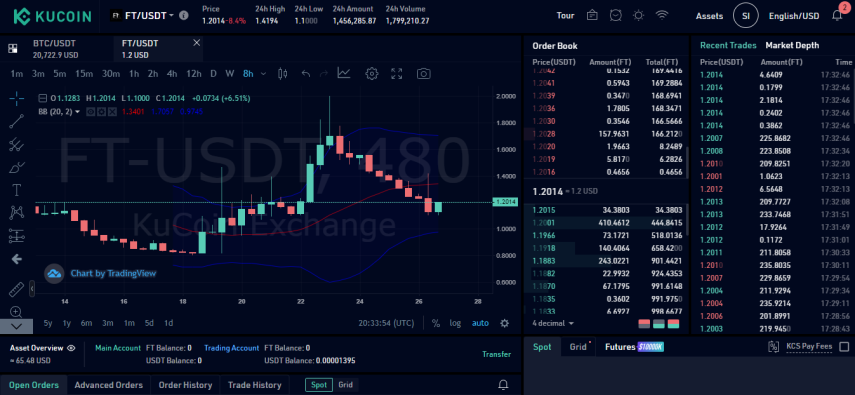The width and height of the screenshot is (855, 395).
Task: Show only buy orders in order book
Action: point(659,324)
